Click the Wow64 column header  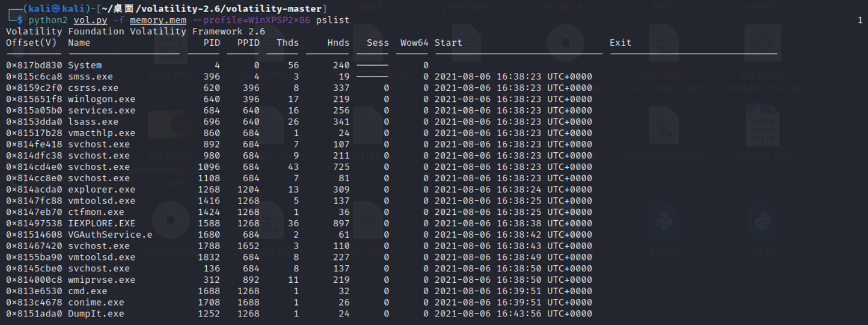[x=414, y=43]
